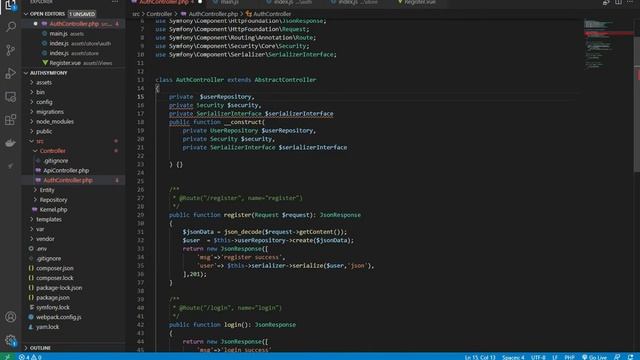The height and width of the screenshot is (360, 640).
Task: Click the editor minimap code overview
Action: [x=608, y=45]
